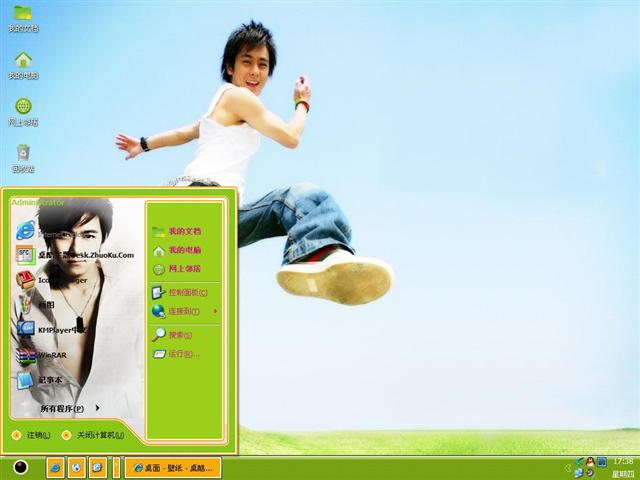640x480 pixels.
Task: Click the third quick launch icon in the taskbar
Action: [98, 467]
